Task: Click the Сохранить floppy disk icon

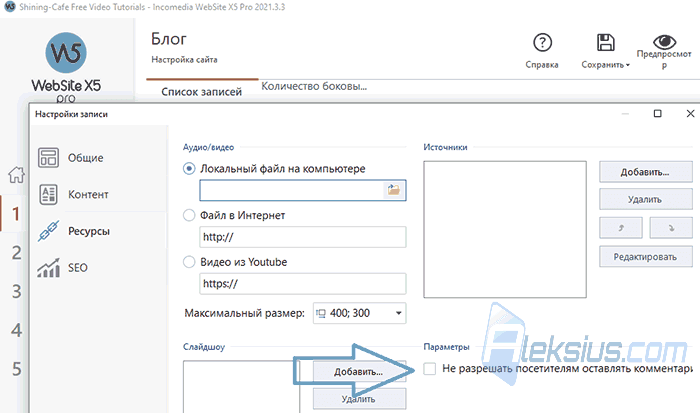Action: coord(605,43)
